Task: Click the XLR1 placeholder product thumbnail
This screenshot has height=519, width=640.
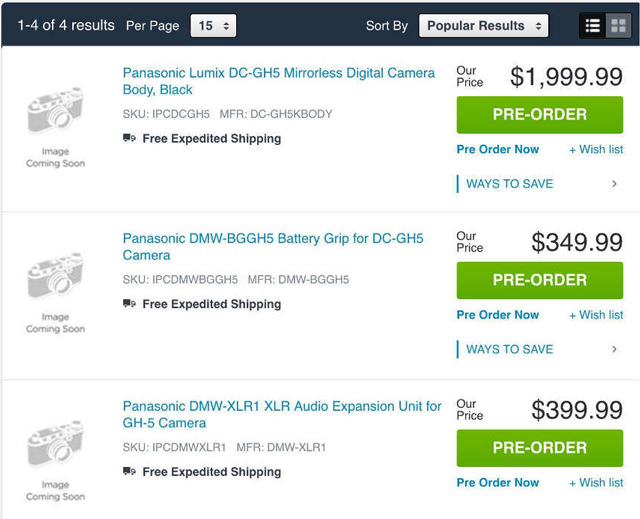Action: 56,460
